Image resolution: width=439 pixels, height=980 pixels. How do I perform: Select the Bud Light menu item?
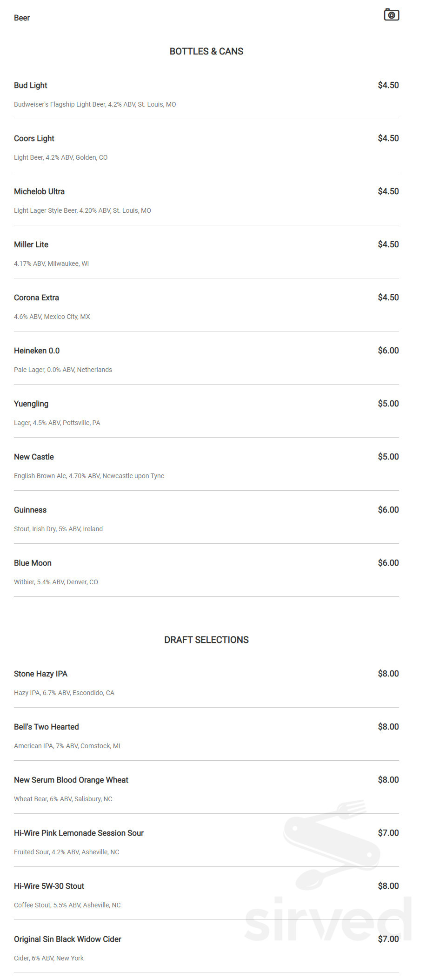coord(30,85)
